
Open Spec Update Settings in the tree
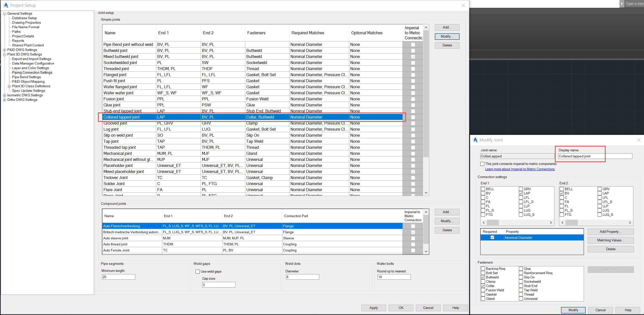tap(29, 91)
